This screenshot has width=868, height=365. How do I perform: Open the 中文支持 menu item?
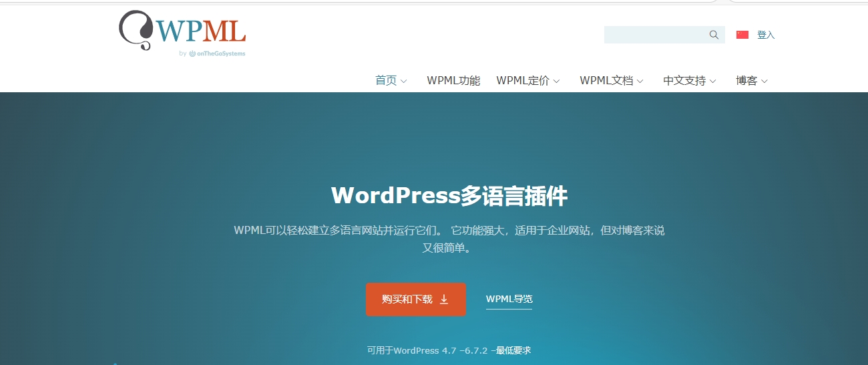point(684,81)
